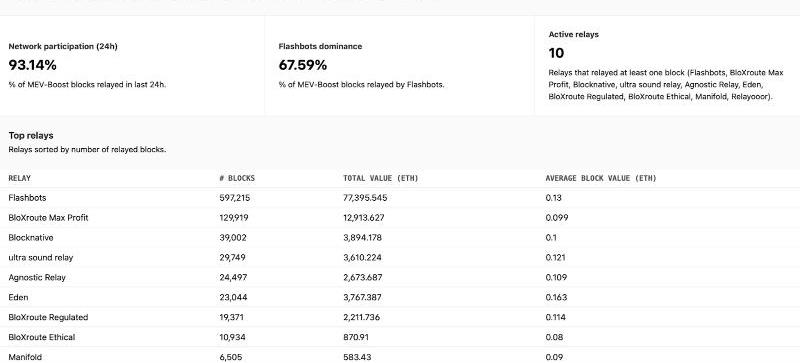Screen dimensions: 800x363
Task: Click Flashbots block count 597,215
Action: point(235,198)
